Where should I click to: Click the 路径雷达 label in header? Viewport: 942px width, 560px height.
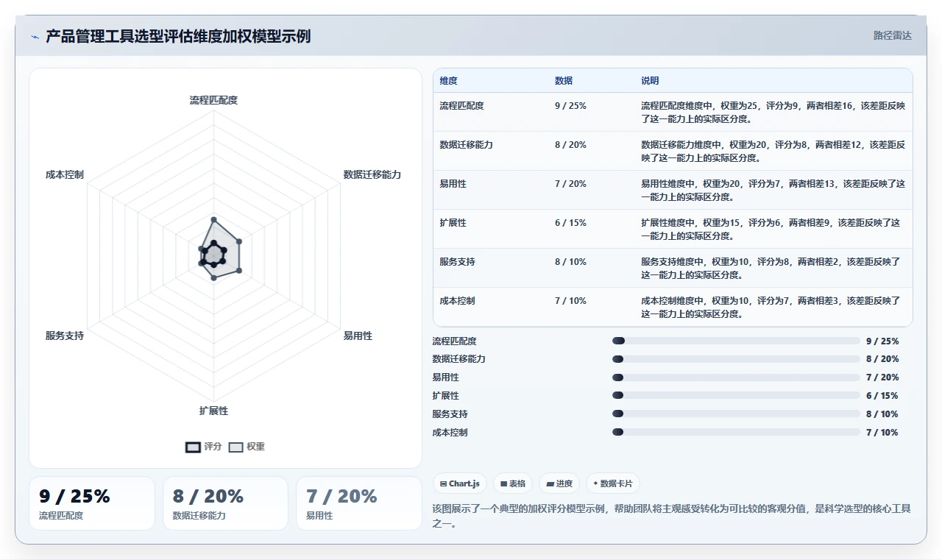coord(893,35)
